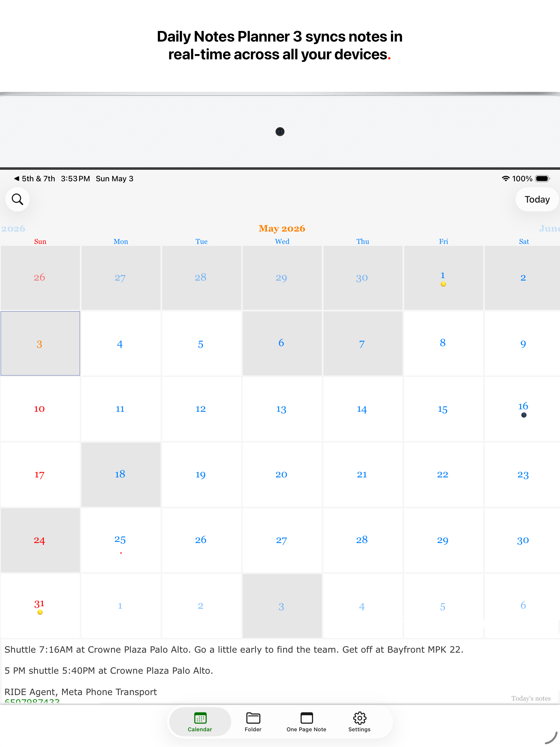Select Wednesday May 13
560x747 pixels.
pos(282,408)
